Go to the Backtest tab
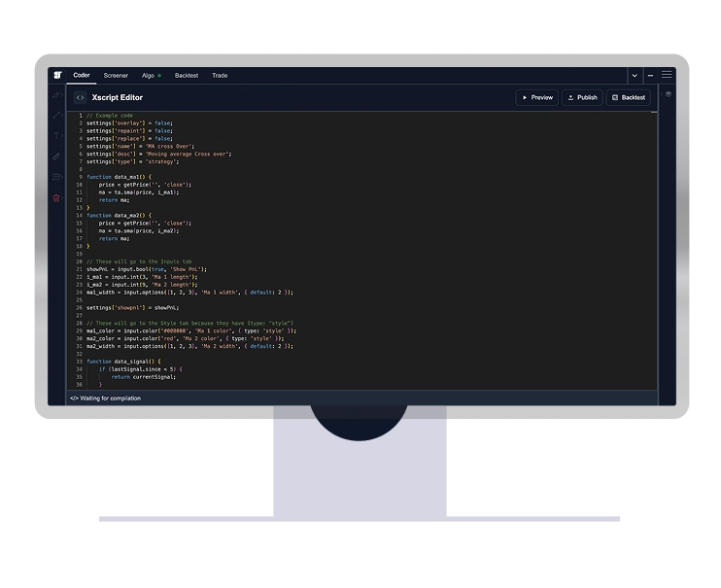 point(187,75)
